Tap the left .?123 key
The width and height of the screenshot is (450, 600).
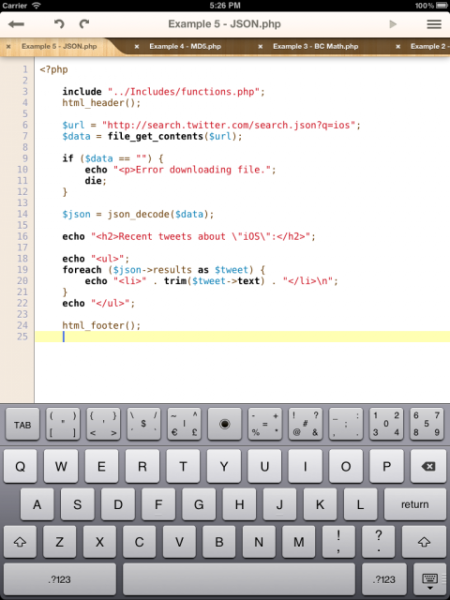pos(60,579)
